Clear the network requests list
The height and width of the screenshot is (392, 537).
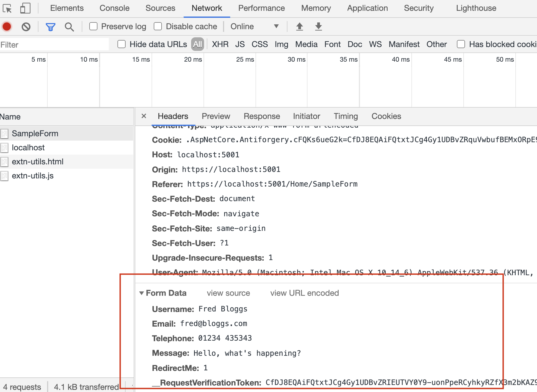26,26
